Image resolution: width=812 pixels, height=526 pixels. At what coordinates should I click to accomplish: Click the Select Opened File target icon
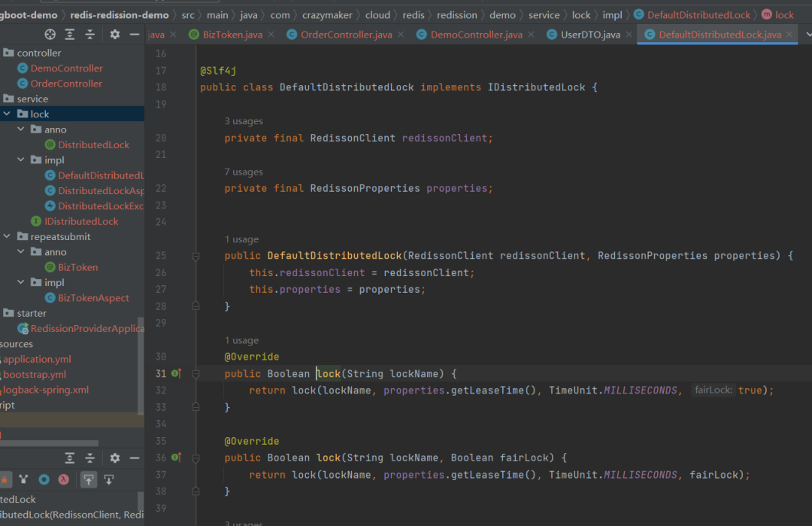coord(50,35)
